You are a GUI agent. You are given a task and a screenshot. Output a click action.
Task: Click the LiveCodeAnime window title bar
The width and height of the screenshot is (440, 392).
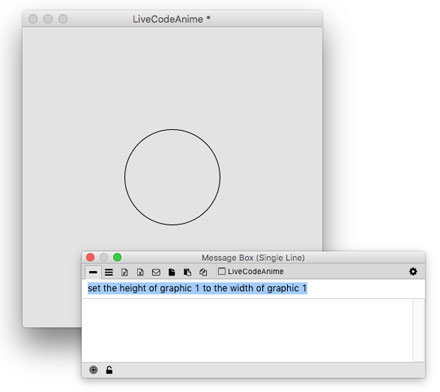(172, 19)
